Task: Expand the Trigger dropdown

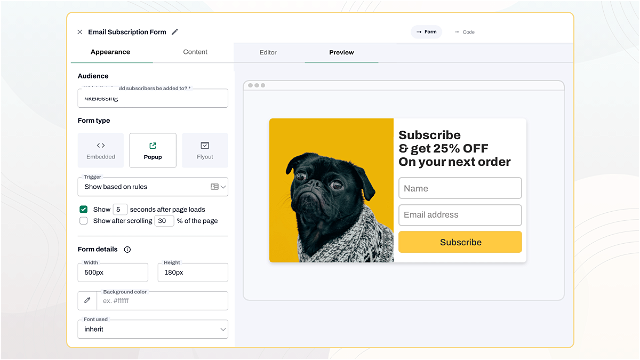Action: pyautogui.click(x=153, y=187)
